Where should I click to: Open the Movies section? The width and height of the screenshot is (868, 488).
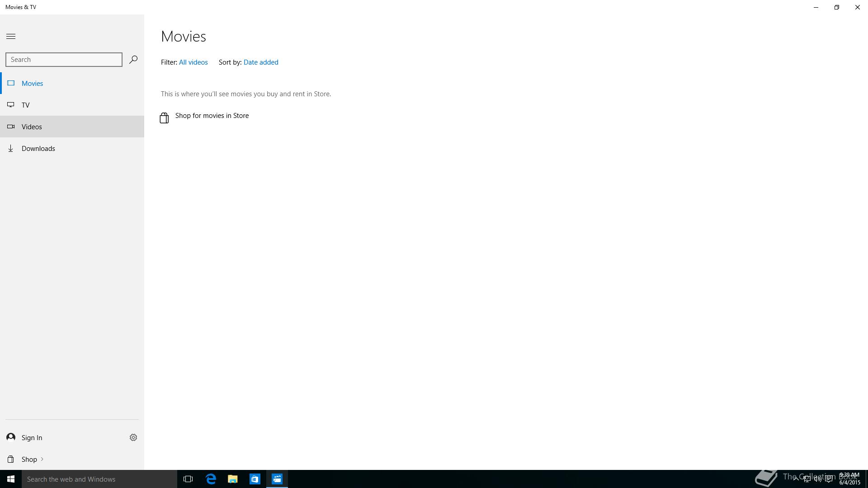(72, 83)
